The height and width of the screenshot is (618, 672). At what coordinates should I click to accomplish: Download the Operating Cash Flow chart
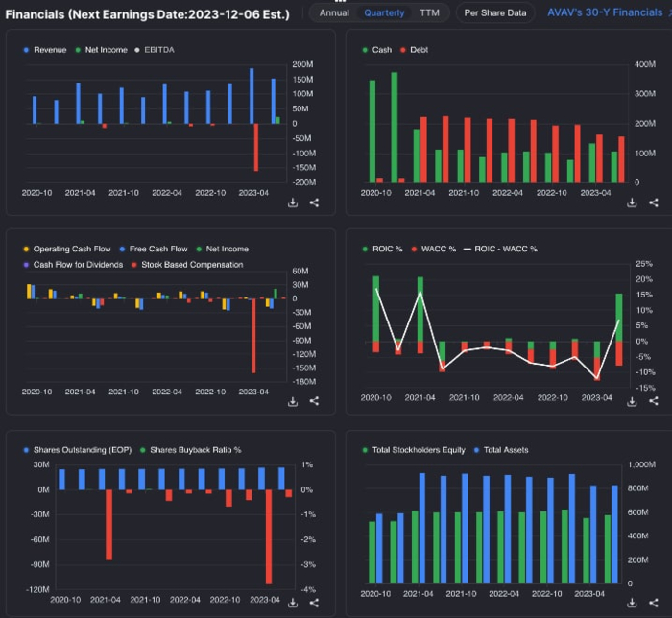[292, 403]
